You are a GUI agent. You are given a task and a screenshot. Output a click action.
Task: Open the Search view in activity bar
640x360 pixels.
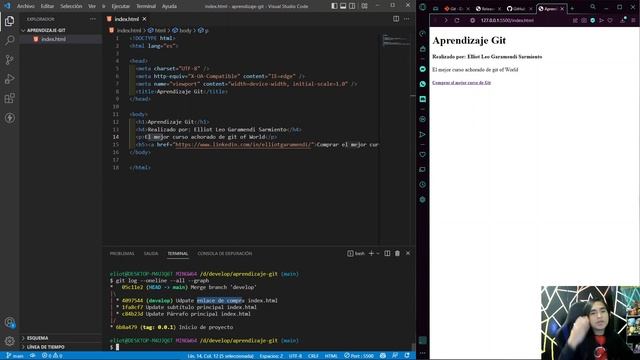[9, 40]
